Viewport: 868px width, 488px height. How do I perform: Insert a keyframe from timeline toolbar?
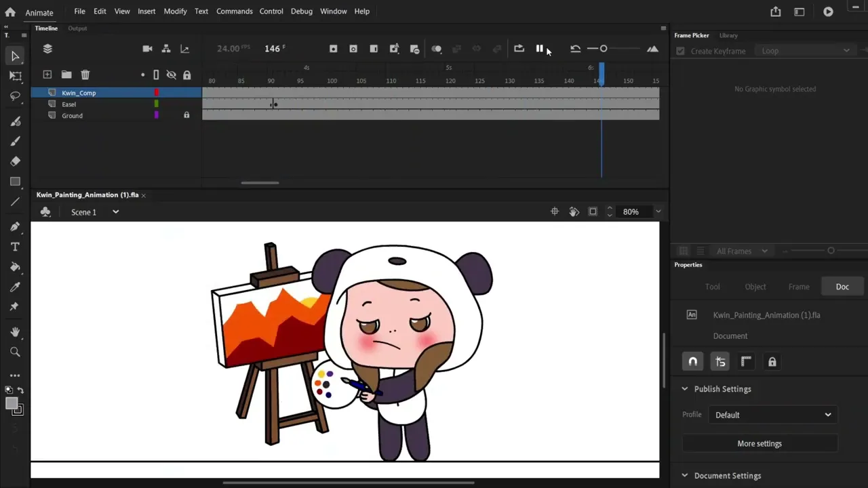(x=333, y=49)
